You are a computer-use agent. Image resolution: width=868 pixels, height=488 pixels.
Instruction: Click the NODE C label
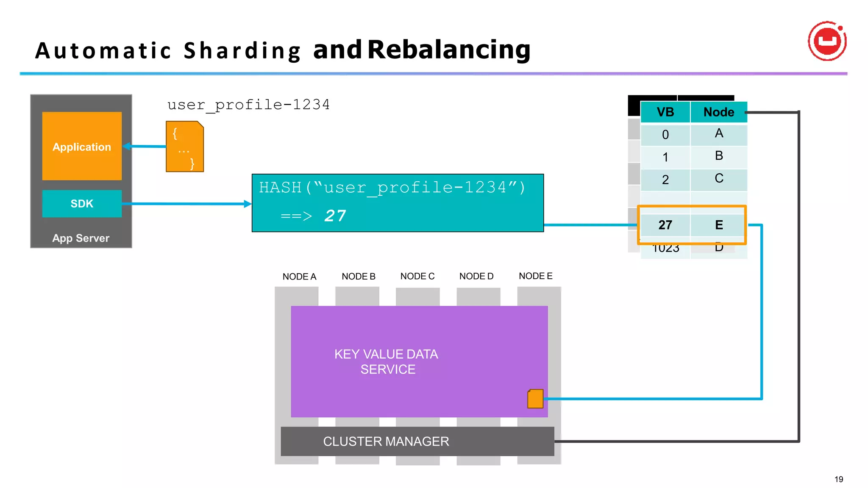pyautogui.click(x=417, y=276)
